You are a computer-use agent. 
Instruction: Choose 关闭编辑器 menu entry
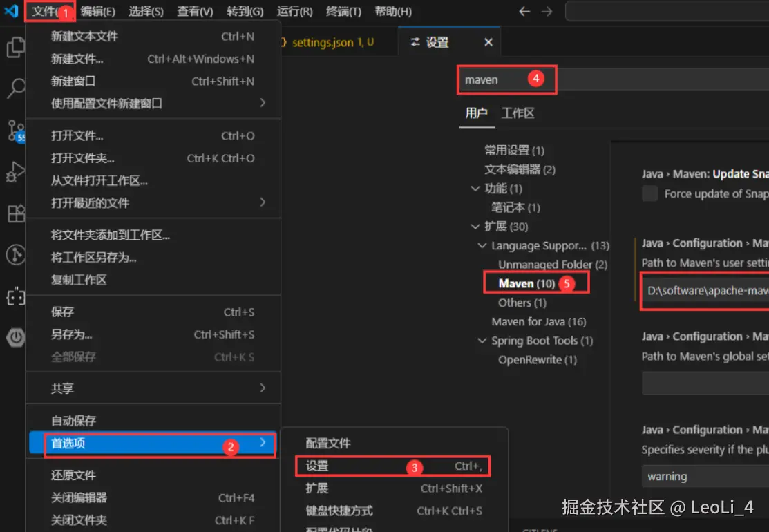coord(153,497)
